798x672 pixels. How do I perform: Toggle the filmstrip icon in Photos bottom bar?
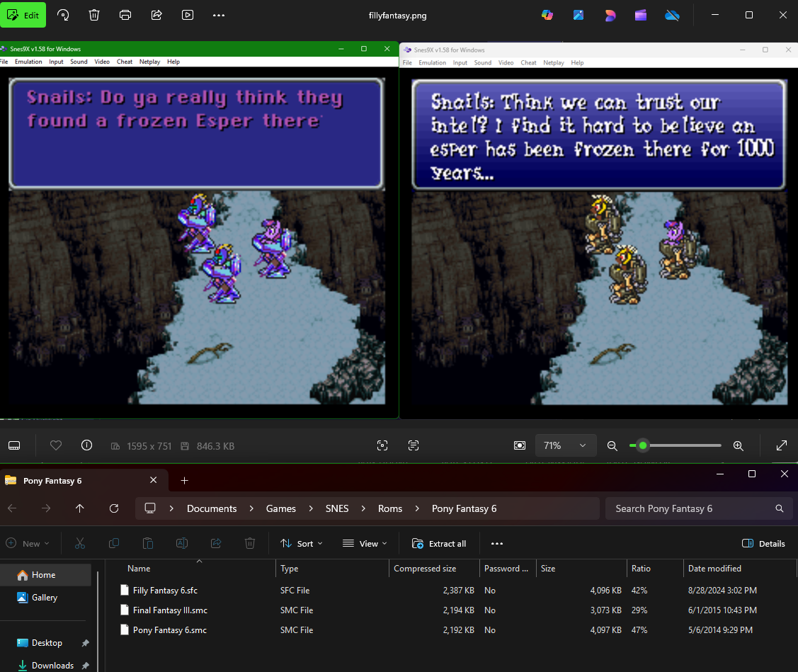point(14,446)
